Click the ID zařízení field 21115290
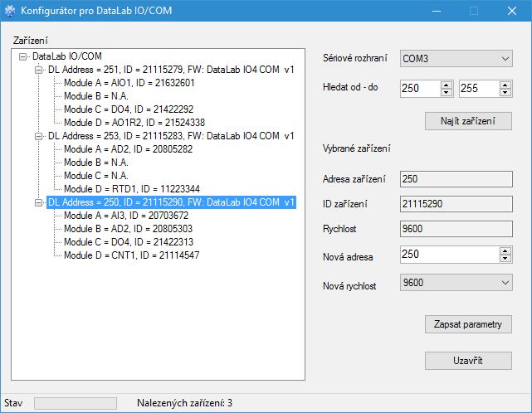Screen dimensions: 532x413 point(456,204)
